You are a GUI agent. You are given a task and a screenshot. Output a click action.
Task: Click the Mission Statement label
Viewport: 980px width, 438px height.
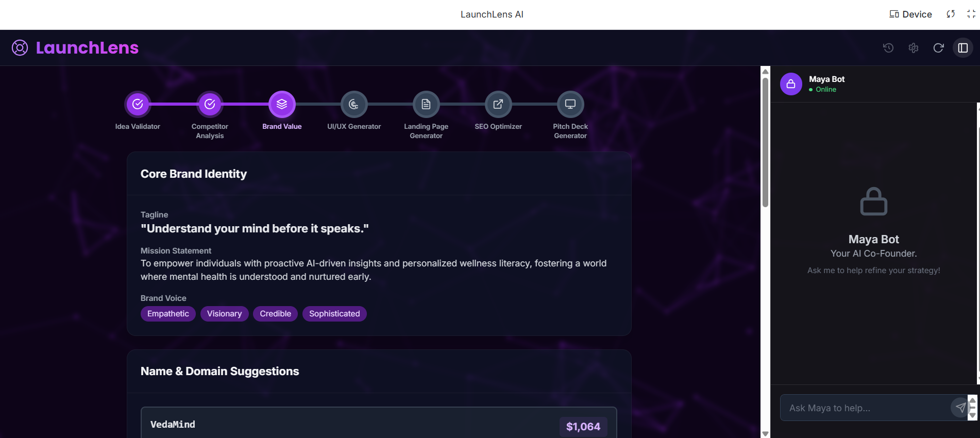176,251
